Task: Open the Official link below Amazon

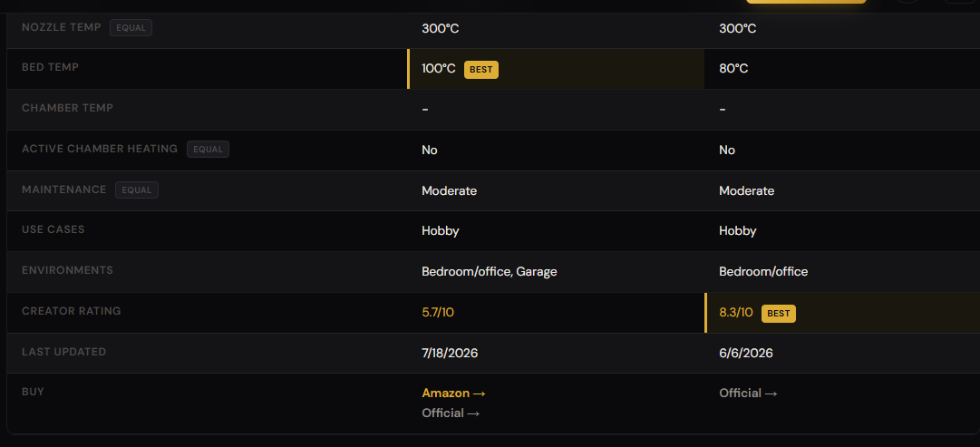Action: [451, 413]
